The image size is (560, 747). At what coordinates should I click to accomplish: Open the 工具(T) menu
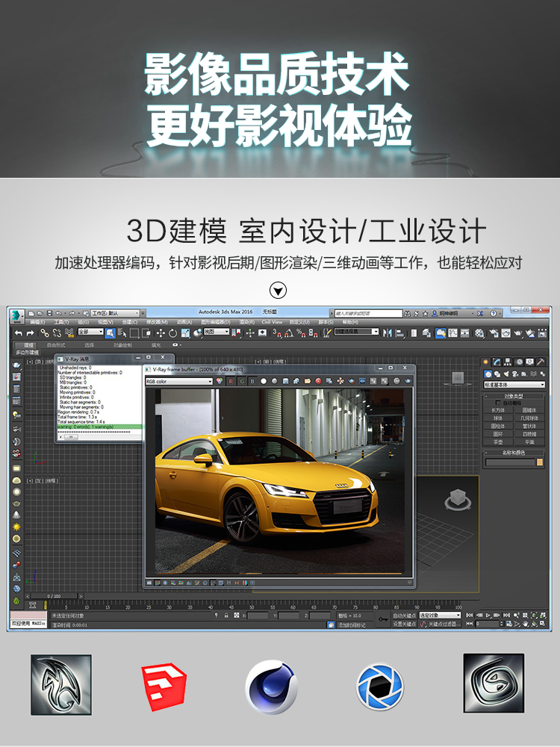61,322
